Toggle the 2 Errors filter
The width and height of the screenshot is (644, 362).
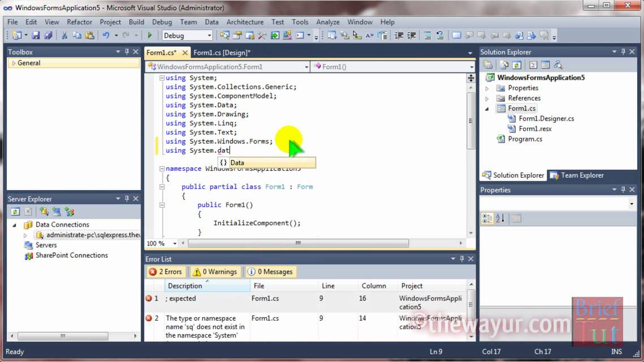point(166,271)
